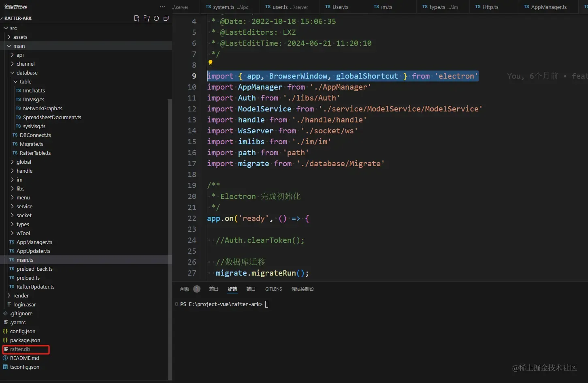Collapse all folders in explorer
Screen dimensions: 588x383
coord(166,18)
